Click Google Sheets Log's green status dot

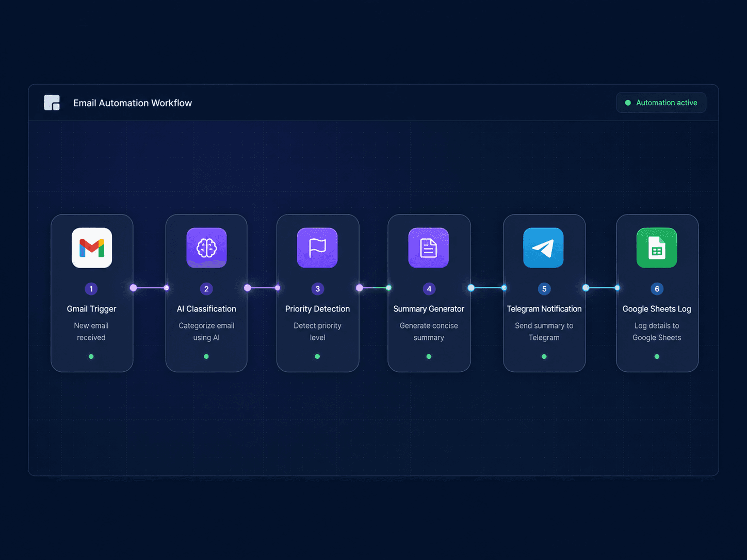tap(657, 356)
